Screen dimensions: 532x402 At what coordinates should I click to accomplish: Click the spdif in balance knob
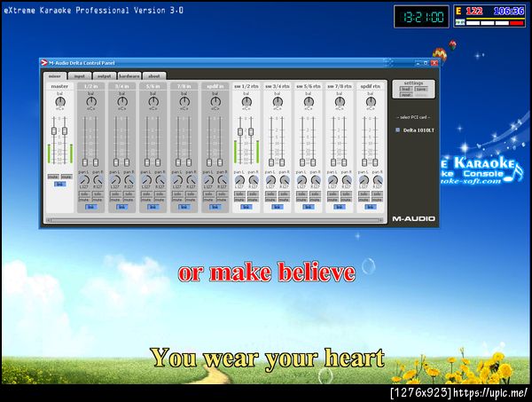[215, 101]
